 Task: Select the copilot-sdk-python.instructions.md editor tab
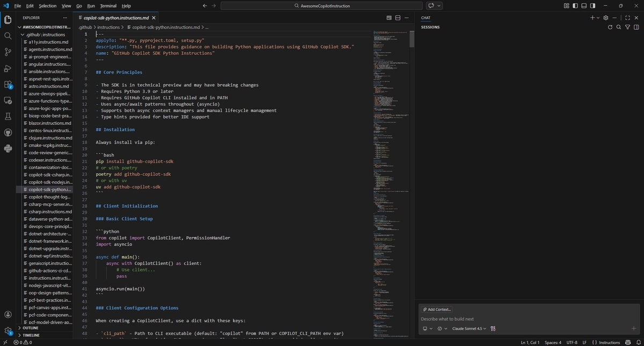[116, 18]
